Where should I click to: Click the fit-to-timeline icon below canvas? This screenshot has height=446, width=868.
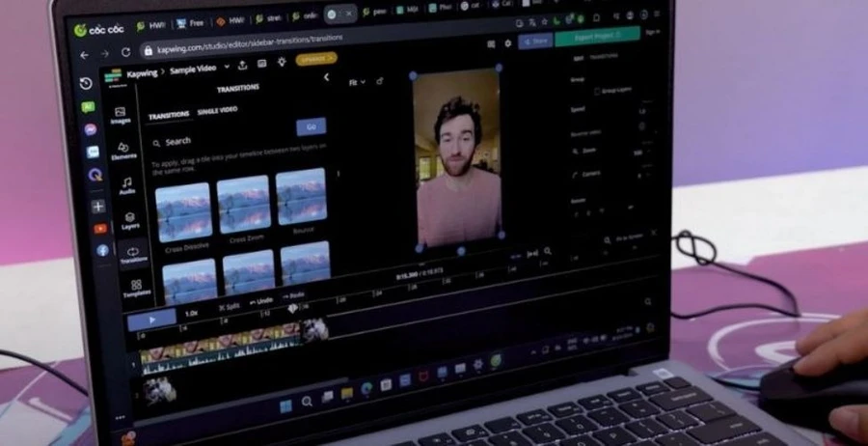coord(532,253)
